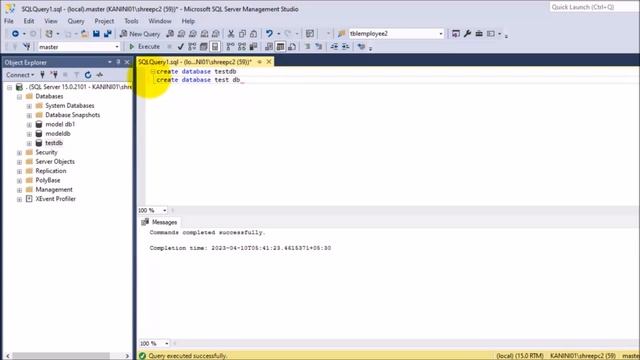Select XEvent Profiler node

(56, 199)
